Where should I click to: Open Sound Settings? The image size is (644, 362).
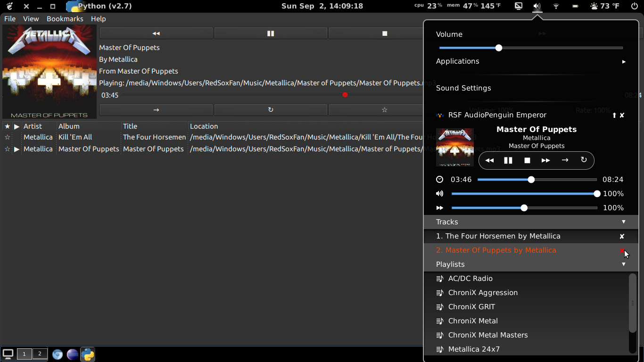coord(463,88)
